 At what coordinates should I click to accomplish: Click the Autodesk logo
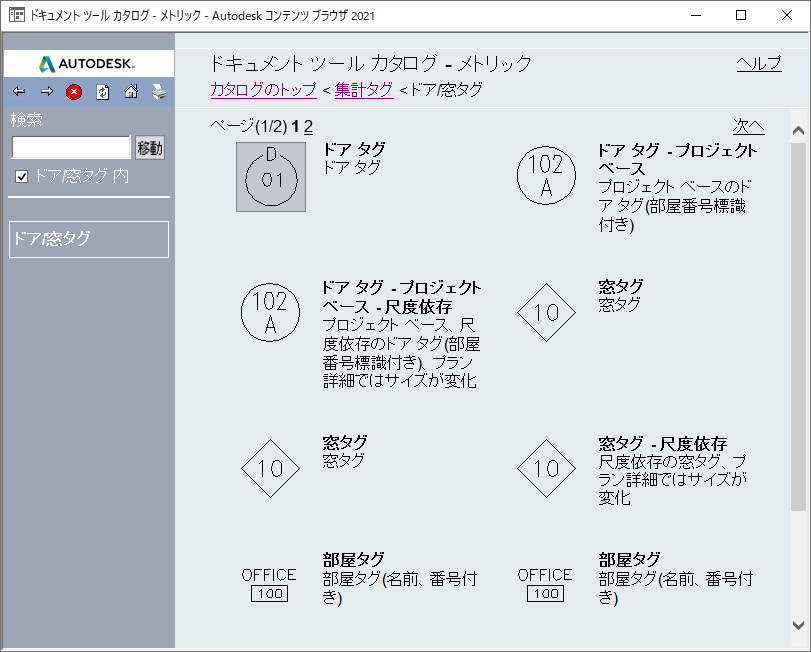point(87,64)
